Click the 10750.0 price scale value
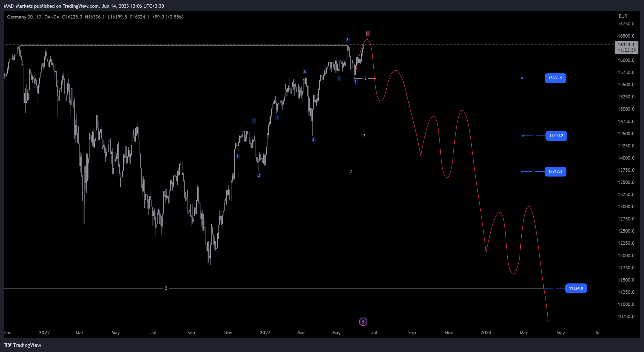This screenshot has height=352, width=644. [626, 317]
